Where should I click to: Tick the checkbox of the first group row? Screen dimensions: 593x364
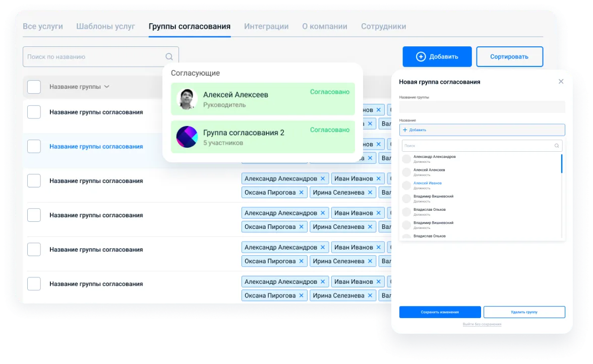tap(34, 112)
